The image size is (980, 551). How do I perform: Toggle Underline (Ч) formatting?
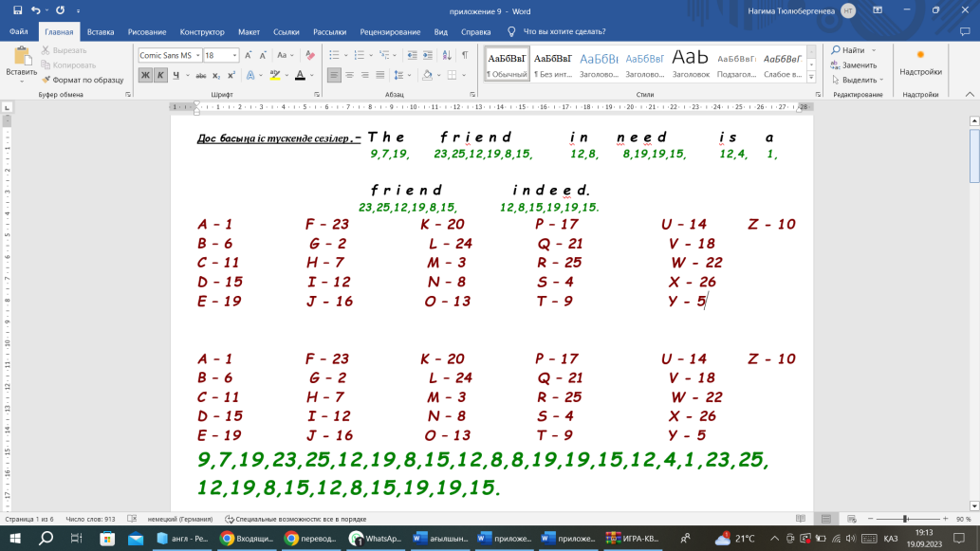click(x=176, y=75)
